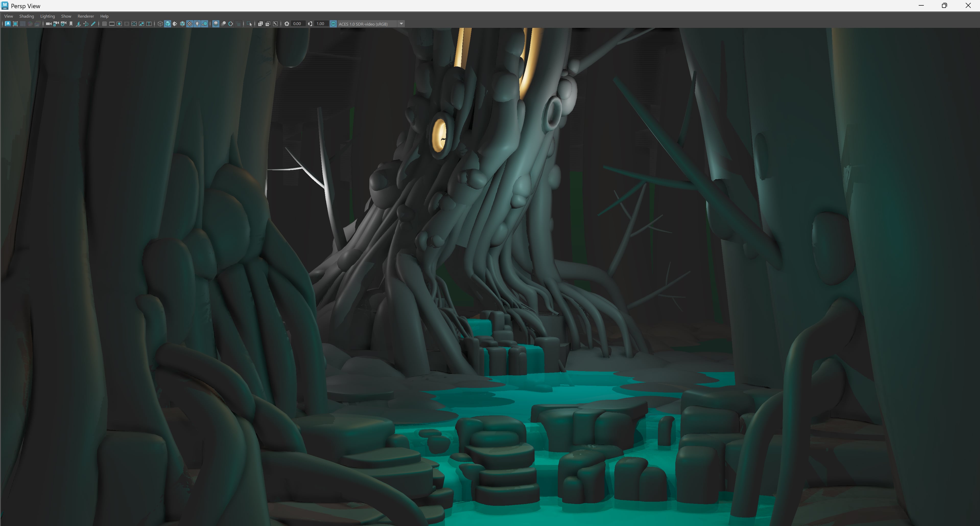980x526 pixels.
Task: Open the panel View menu
Action: point(8,16)
